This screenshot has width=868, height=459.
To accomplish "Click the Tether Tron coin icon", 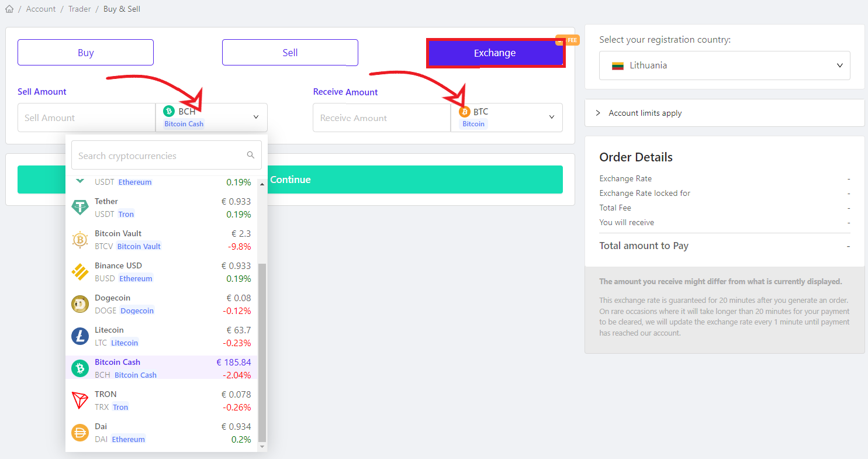I will pyautogui.click(x=80, y=208).
